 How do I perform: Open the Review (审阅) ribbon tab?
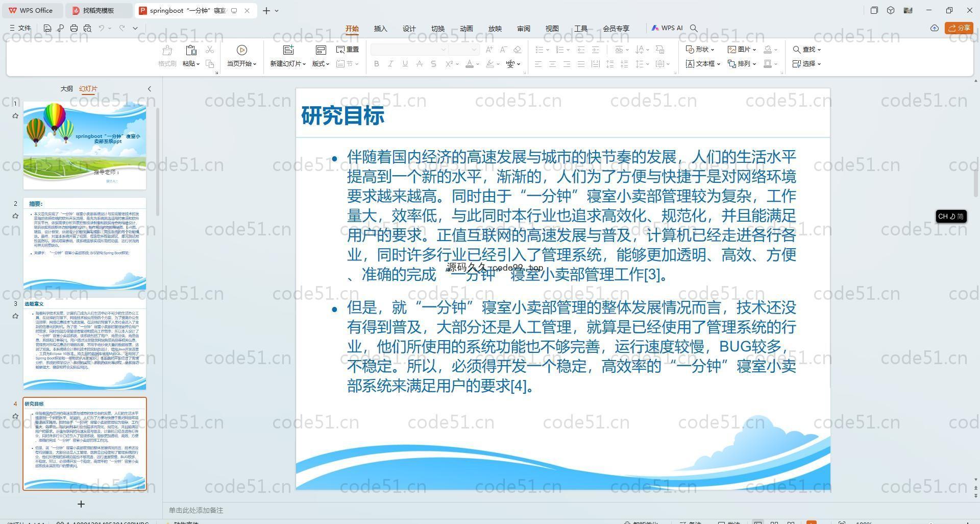pyautogui.click(x=524, y=29)
